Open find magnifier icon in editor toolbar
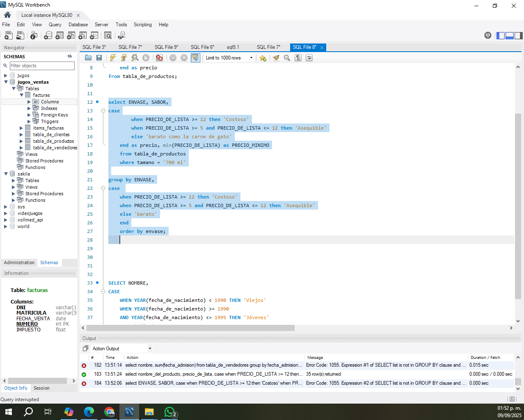 [x=287, y=58]
